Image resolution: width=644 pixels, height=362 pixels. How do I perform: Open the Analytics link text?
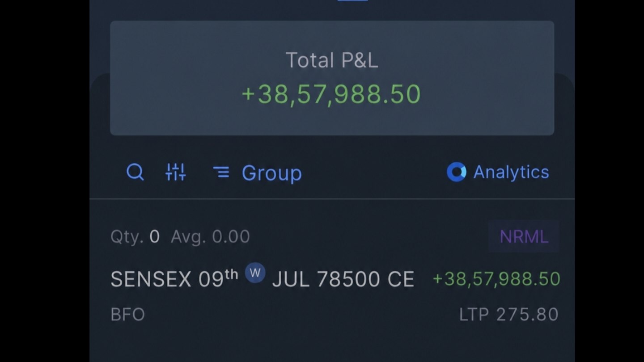point(511,172)
